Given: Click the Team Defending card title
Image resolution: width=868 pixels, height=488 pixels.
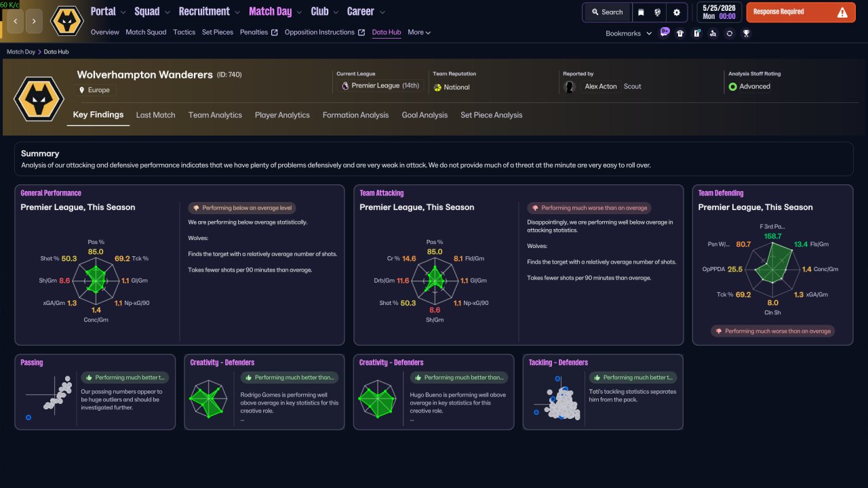Looking at the screenshot, I should click(721, 193).
